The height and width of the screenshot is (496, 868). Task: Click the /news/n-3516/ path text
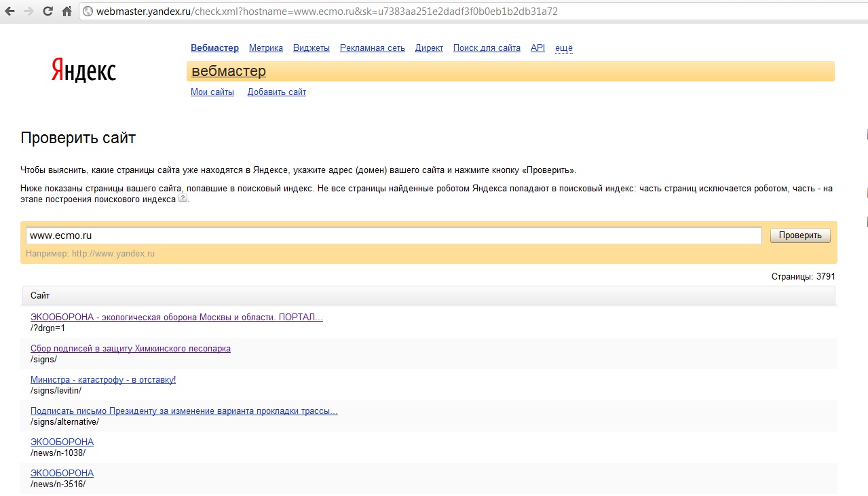(x=58, y=484)
